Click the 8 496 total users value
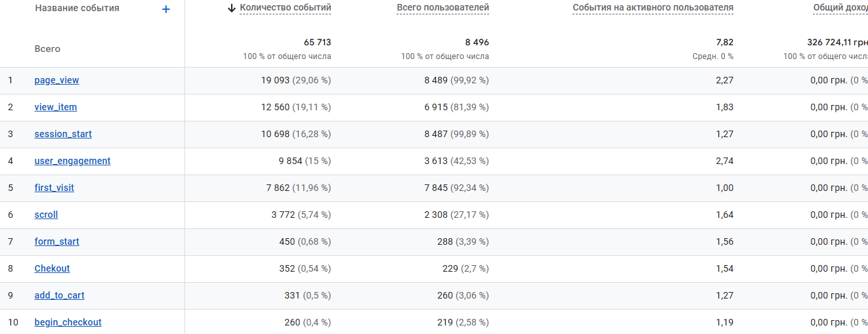This screenshot has width=868, height=334. coord(477,42)
